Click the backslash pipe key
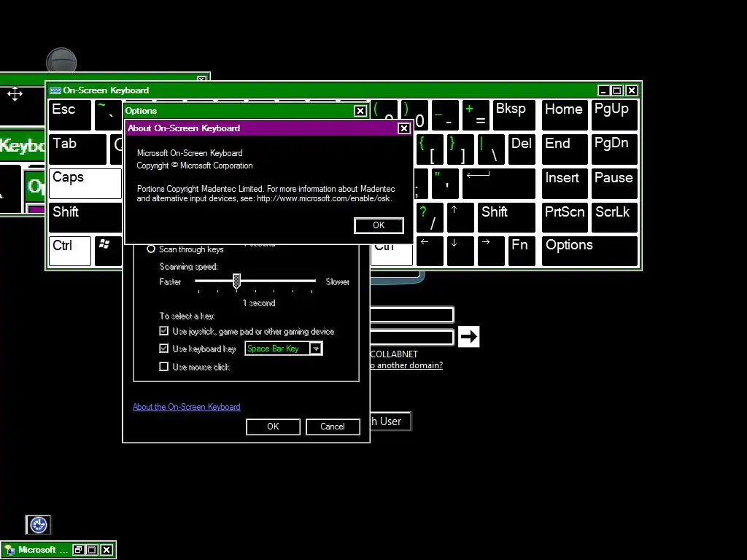The image size is (747, 560). click(x=491, y=149)
